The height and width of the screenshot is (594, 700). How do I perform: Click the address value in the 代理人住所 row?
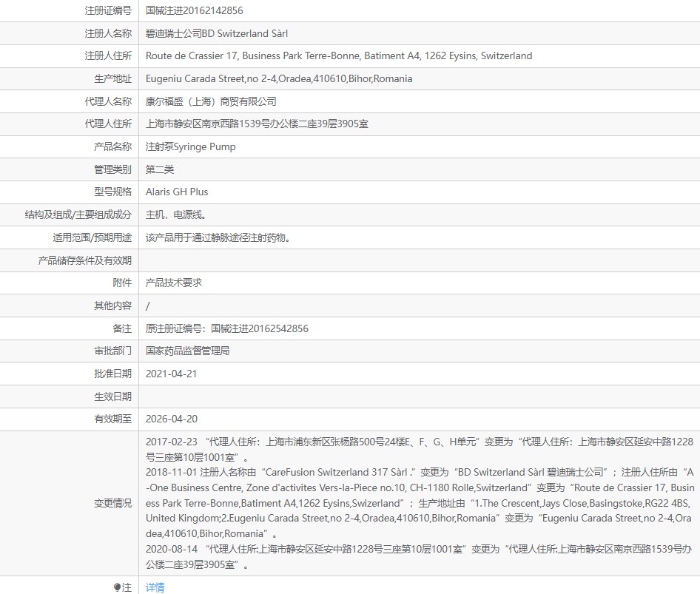pyautogui.click(x=257, y=124)
